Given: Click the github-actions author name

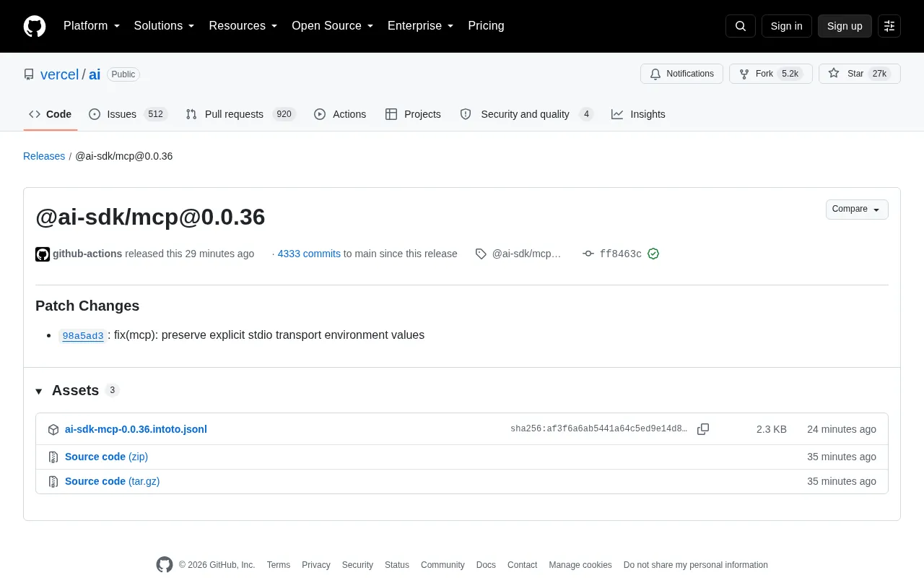Looking at the screenshot, I should click(x=87, y=254).
